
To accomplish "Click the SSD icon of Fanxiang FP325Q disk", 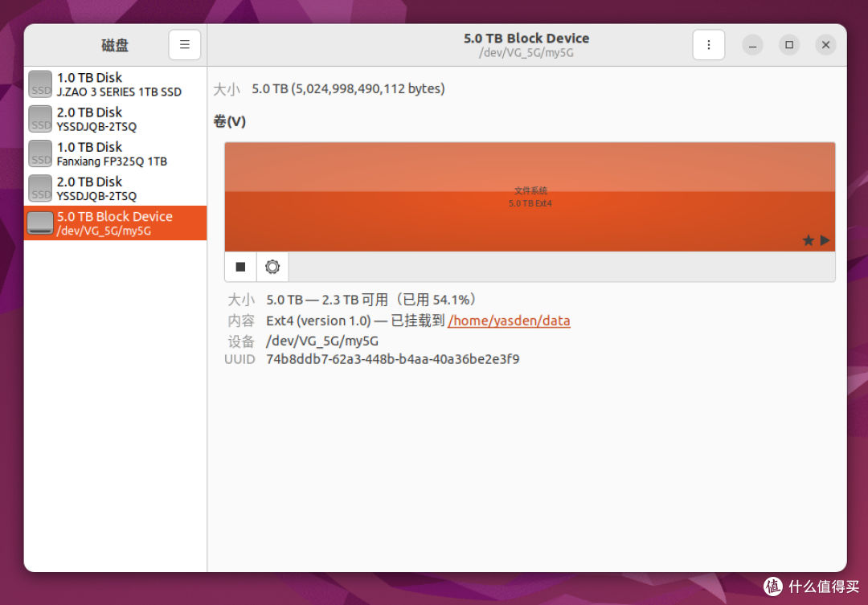I will click(x=40, y=153).
